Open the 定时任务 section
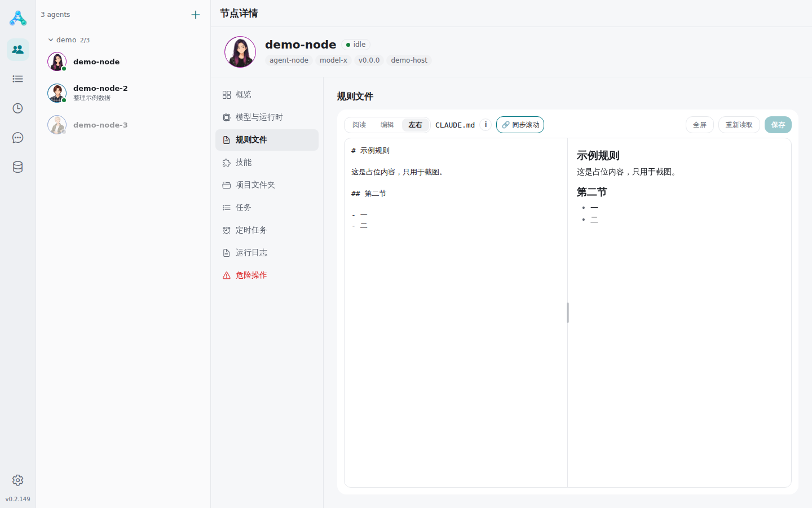Image resolution: width=812 pixels, height=508 pixels. click(x=267, y=230)
